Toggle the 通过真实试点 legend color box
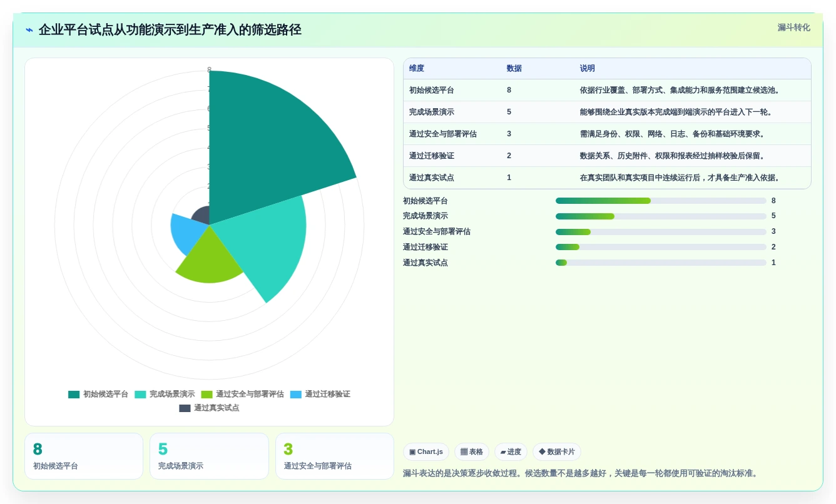 click(185, 408)
